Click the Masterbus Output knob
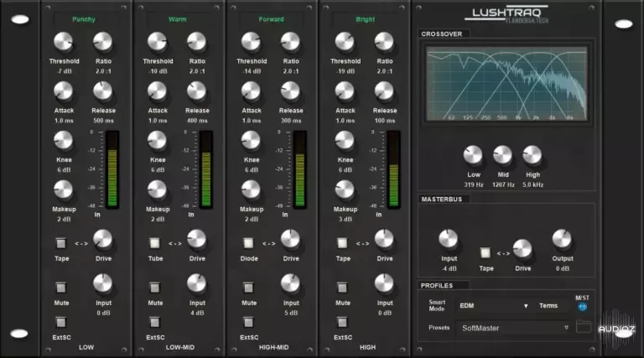This screenshot has height=358, width=644. pos(562,239)
